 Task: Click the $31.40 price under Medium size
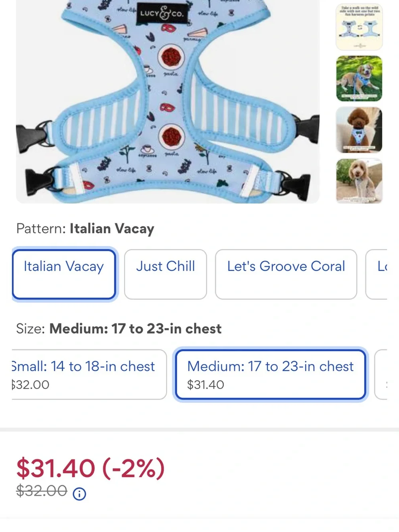coord(205,385)
